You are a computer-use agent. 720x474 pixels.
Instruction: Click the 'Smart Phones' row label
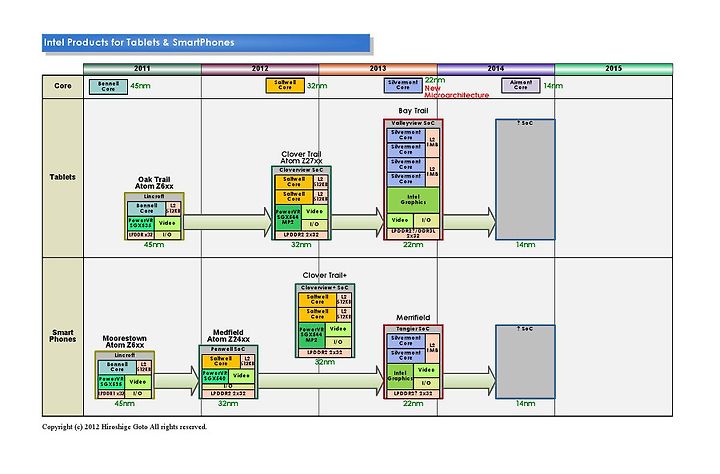click(x=63, y=336)
